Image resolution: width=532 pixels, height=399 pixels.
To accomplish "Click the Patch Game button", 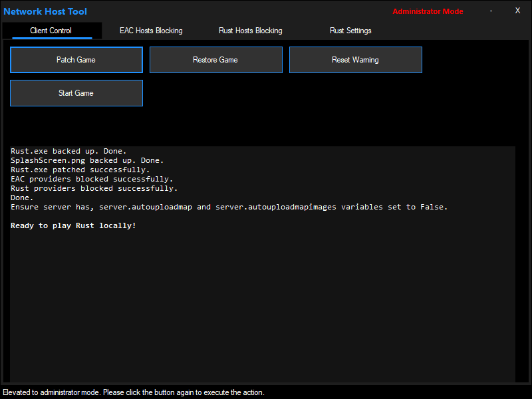I will 76,60.
